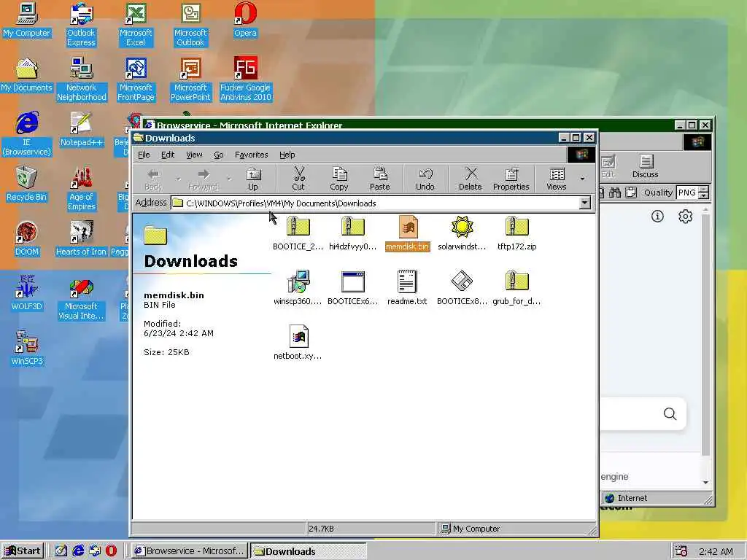Open IE (Browservice) desktop icon
The height and width of the screenshot is (560, 747).
(27, 134)
